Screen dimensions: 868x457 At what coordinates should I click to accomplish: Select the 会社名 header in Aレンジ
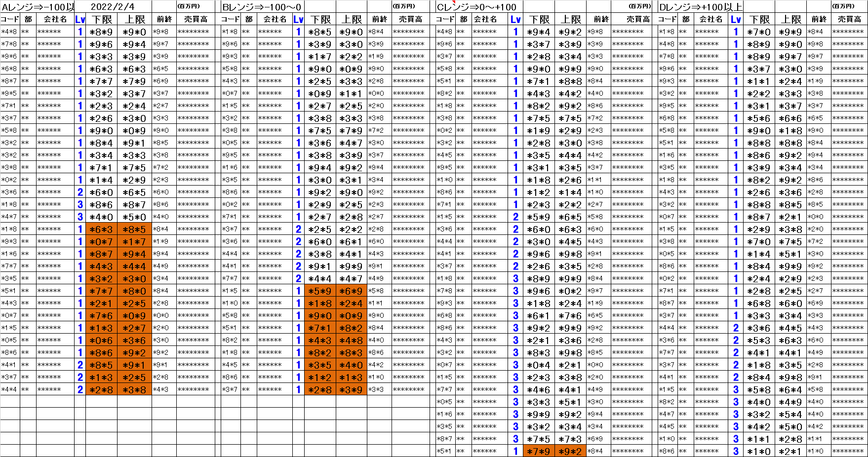click(55, 19)
